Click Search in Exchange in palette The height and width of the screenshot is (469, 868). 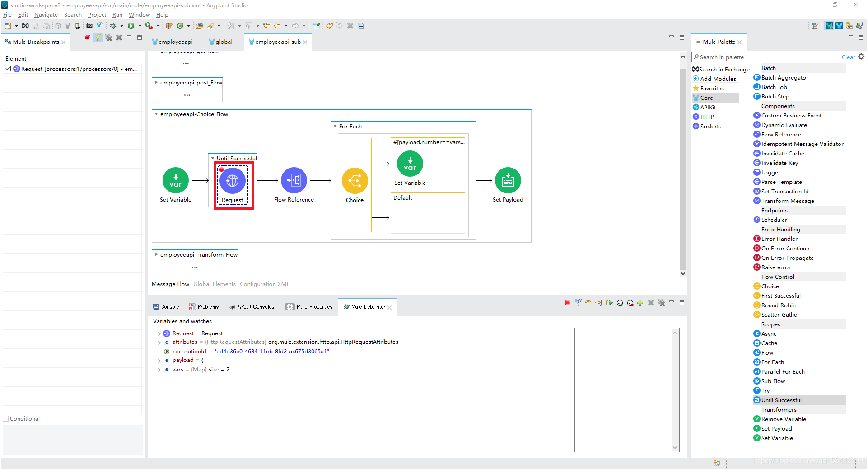click(x=721, y=69)
